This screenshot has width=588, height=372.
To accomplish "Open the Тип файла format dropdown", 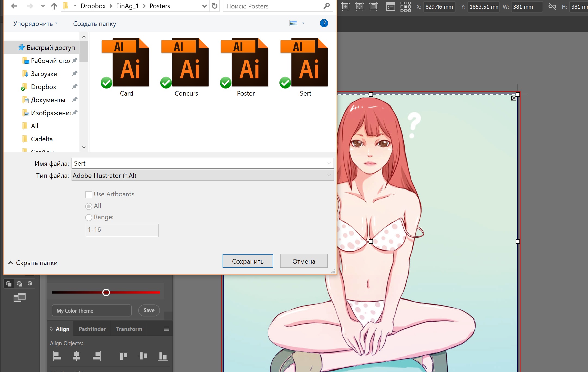I will click(202, 175).
